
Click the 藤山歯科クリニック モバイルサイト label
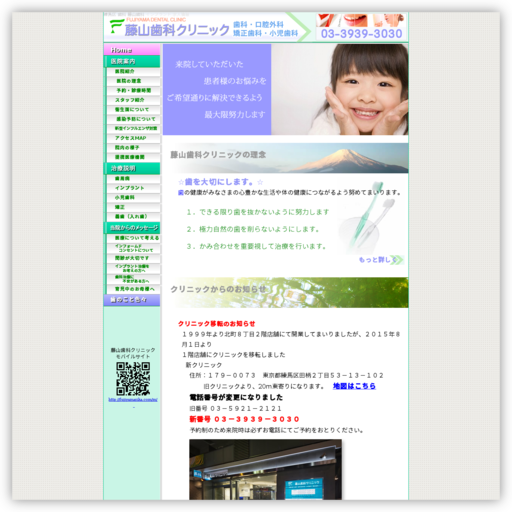[133, 353]
